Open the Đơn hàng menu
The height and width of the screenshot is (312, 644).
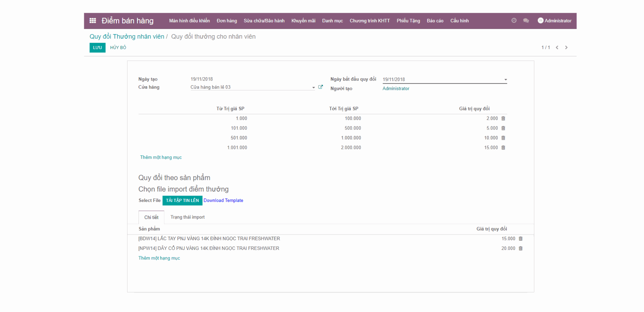coord(226,20)
